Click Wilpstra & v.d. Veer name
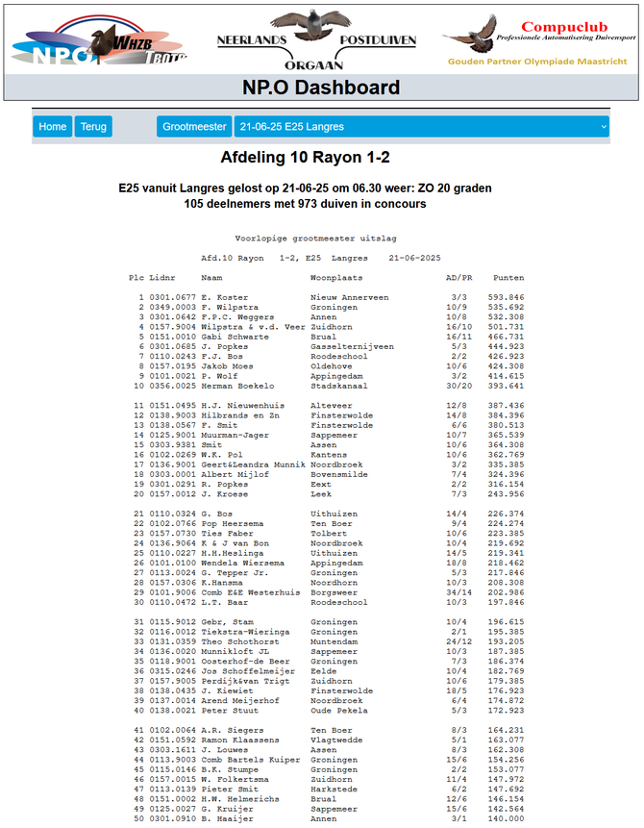The image size is (644, 828). 254,327
